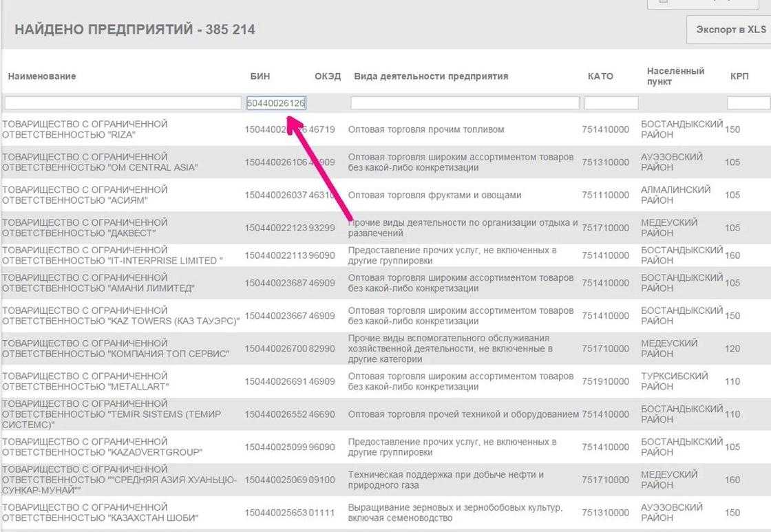Viewport: 771px width, 532px height.
Task: Select the row for company "RIZA"
Action: point(385,129)
